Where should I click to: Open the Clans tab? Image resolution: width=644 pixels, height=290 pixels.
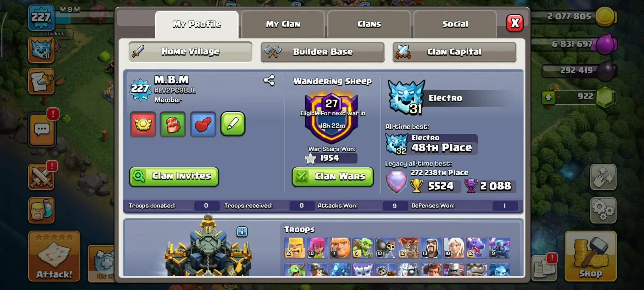[369, 24]
